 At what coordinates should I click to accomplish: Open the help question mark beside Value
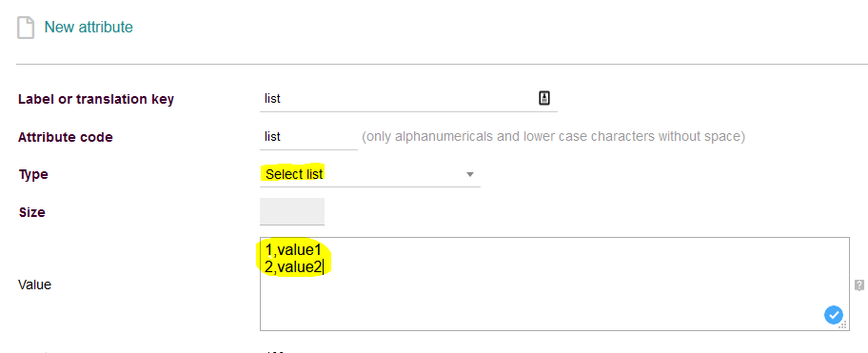(858, 285)
